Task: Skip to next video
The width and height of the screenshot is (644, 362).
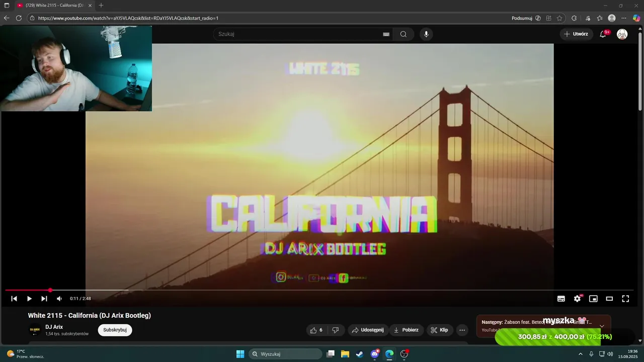Action: pyautogui.click(x=44, y=299)
